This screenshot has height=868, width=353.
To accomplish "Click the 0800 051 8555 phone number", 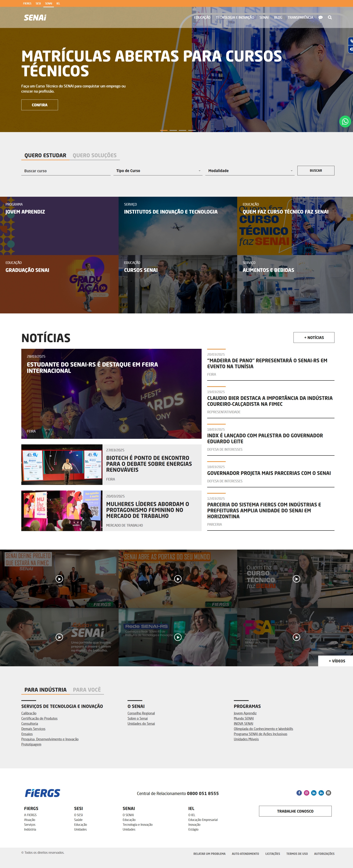I will pyautogui.click(x=203, y=794).
